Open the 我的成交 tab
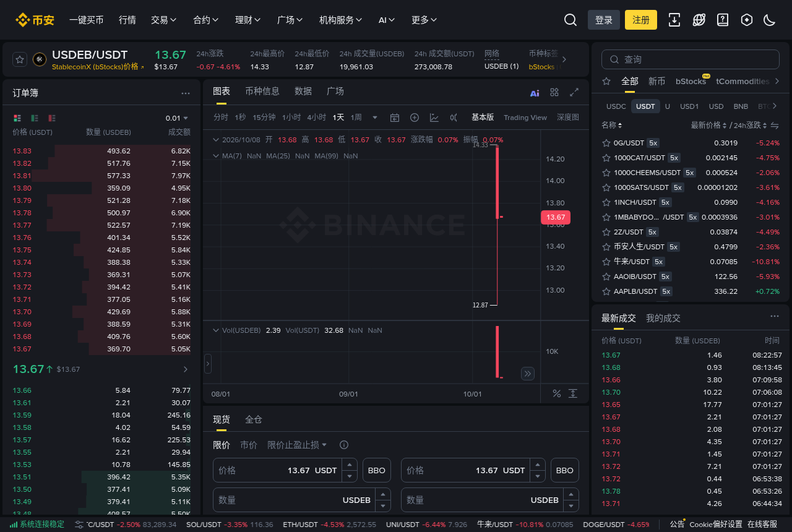The height and width of the screenshot is (532, 792). click(663, 318)
